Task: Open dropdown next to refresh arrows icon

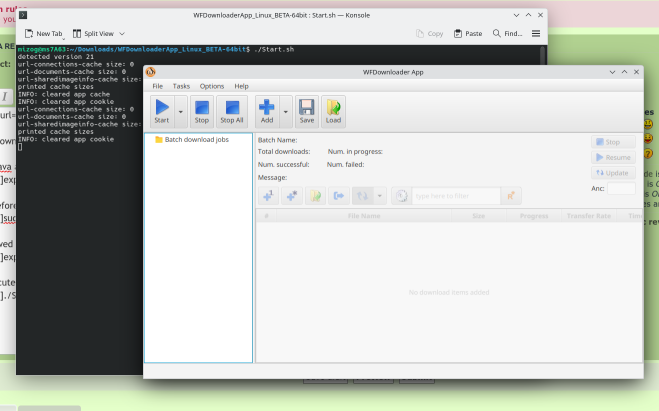Action: (380, 196)
